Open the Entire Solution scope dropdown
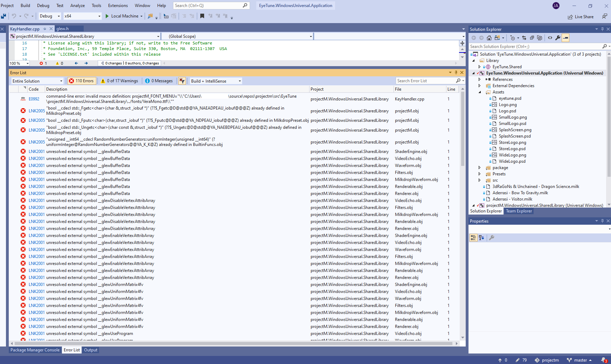Screen dimensions: 611x364 [x=37, y=81]
